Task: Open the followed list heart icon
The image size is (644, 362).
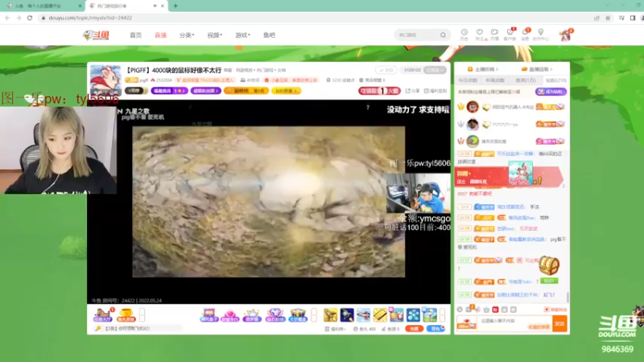Action: pyautogui.click(x=480, y=35)
